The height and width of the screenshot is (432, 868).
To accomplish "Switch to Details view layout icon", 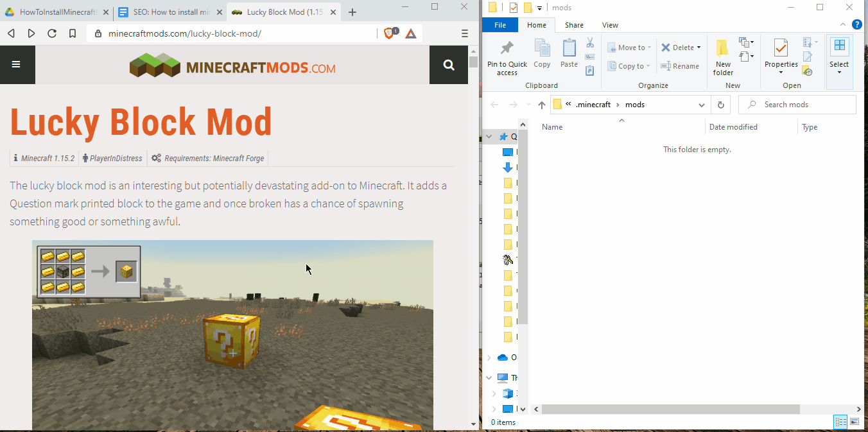I will pos(840,422).
